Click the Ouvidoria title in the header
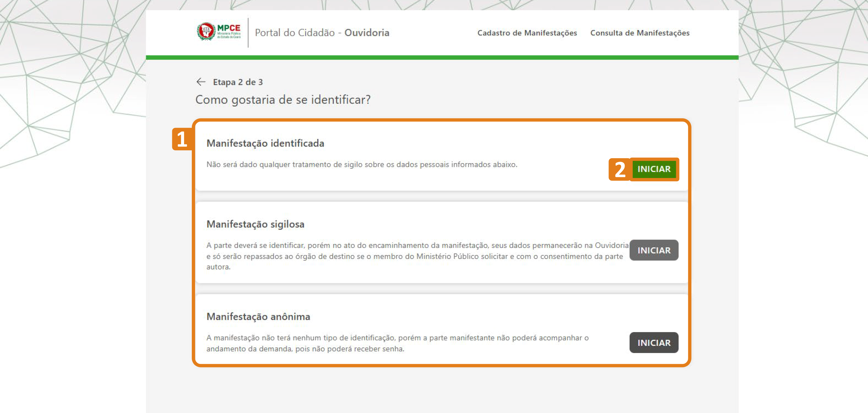This screenshot has width=868, height=413. 367,33
